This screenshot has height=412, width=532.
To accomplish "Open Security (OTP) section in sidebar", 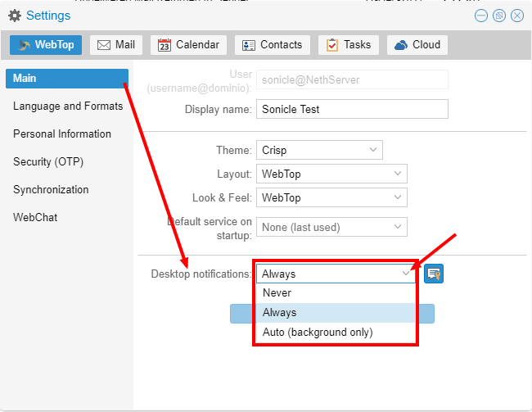I will pyautogui.click(x=48, y=161).
